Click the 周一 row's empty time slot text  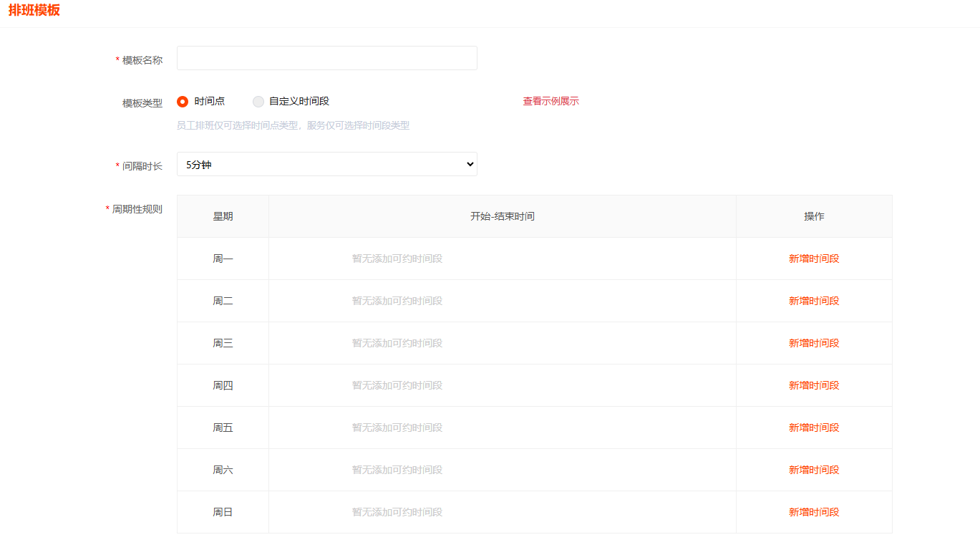pos(397,259)
